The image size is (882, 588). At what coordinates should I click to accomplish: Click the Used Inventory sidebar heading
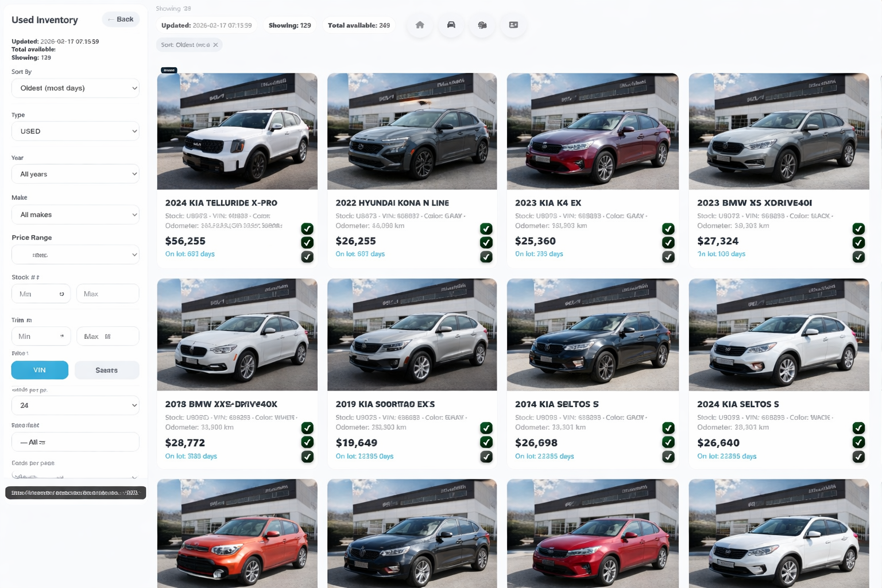(45, 20)
